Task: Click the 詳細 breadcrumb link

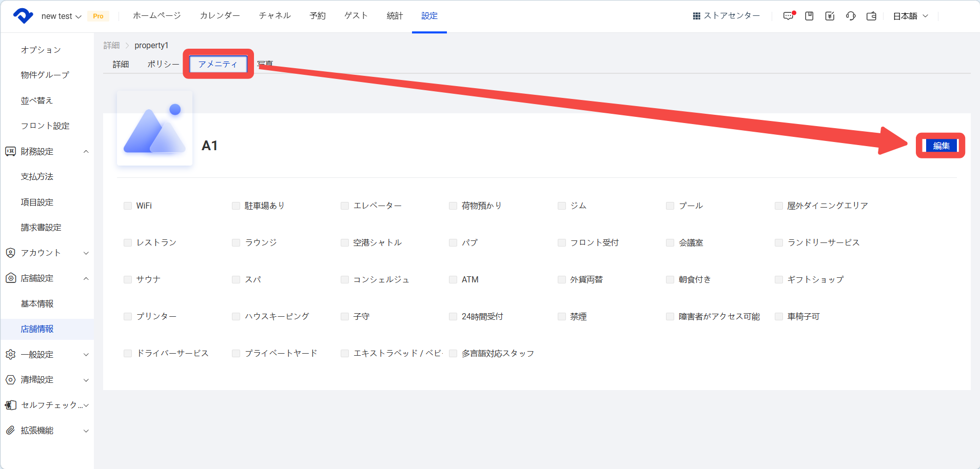Action: click(x=111, y=45)
